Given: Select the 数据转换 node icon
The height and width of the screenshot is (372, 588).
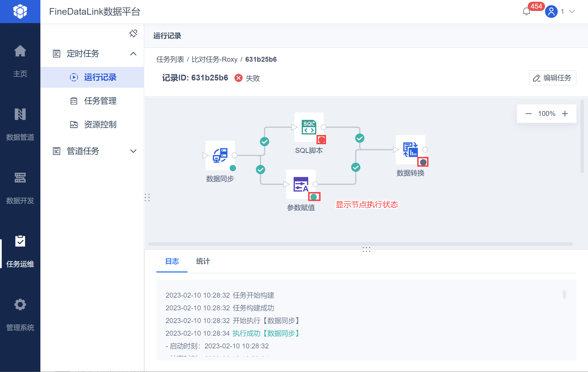Looking at the screenshot, I should click(410, 150).
